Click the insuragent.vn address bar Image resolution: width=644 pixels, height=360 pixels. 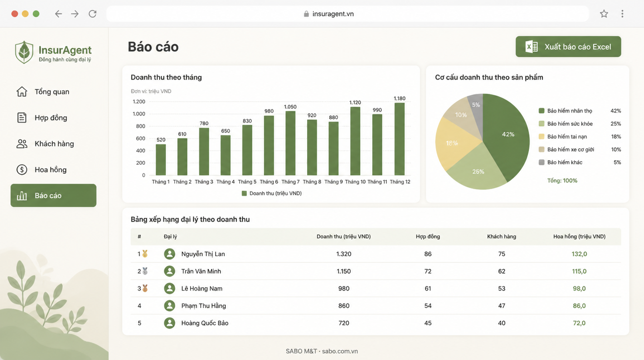347,14
